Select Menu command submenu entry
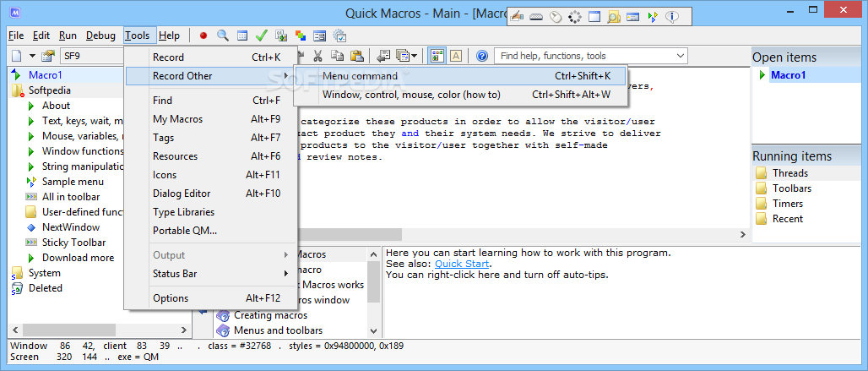Viewport: 868px width, 371px height. pyautogui.click(x=460, y=76)
